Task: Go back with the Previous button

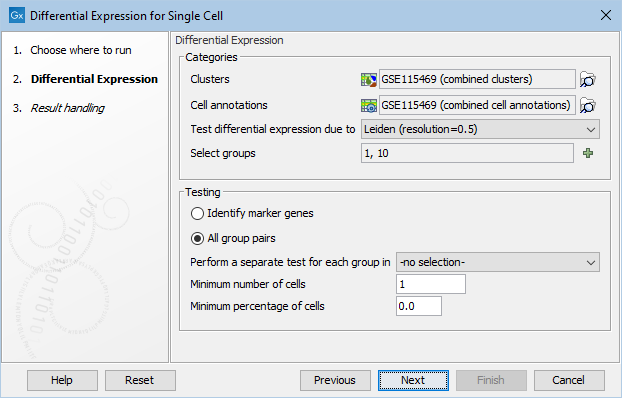Action: (335, 380)
